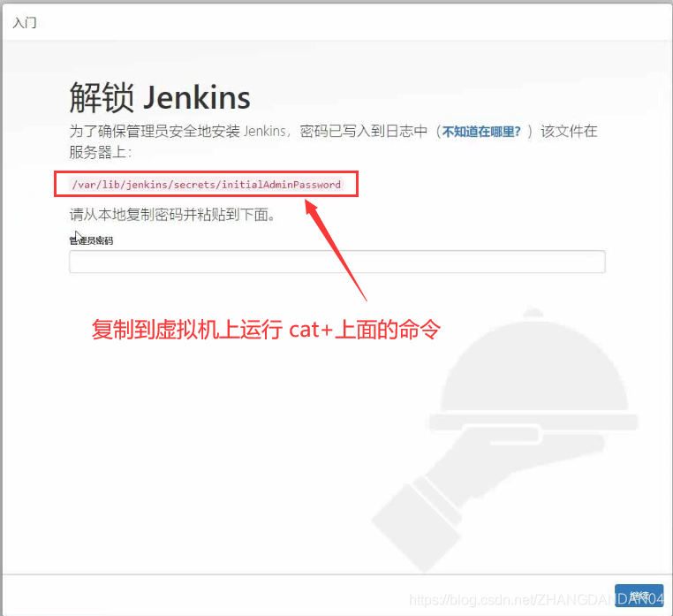The width and height of the screenshot is (673, 616).
Task: Click the '服务器上:' text line
Action: (x=100, y=151)
